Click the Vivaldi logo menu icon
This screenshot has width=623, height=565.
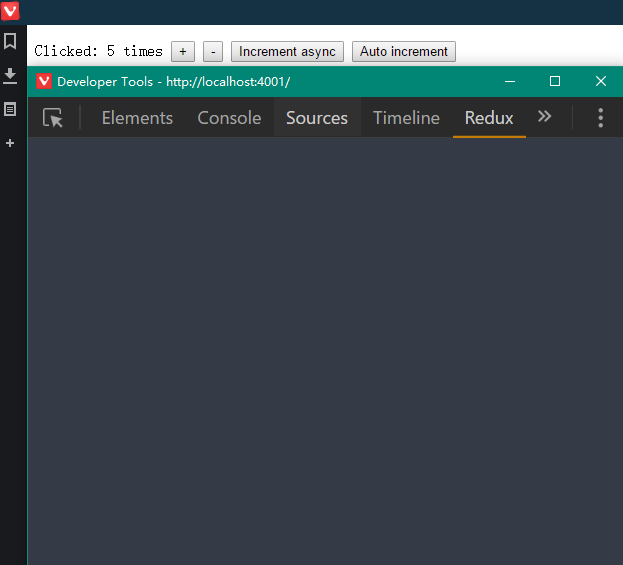coord(10,10)
